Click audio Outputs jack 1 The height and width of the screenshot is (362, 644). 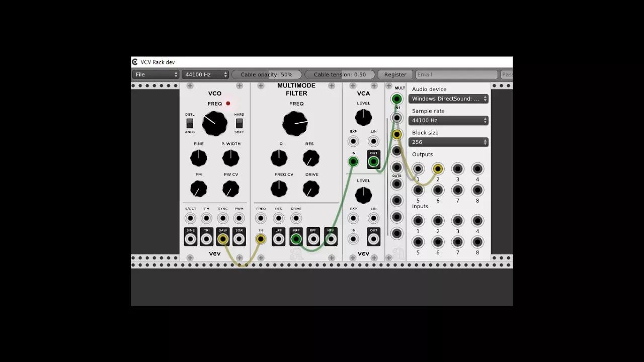[x=418, y=169]
